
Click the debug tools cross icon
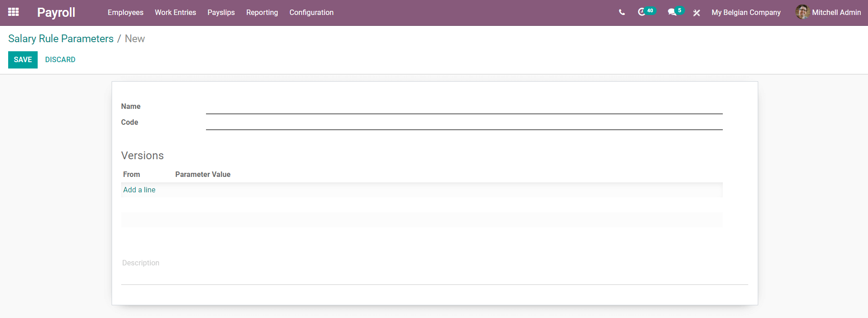pyautogui.click(x=696, y=13)
